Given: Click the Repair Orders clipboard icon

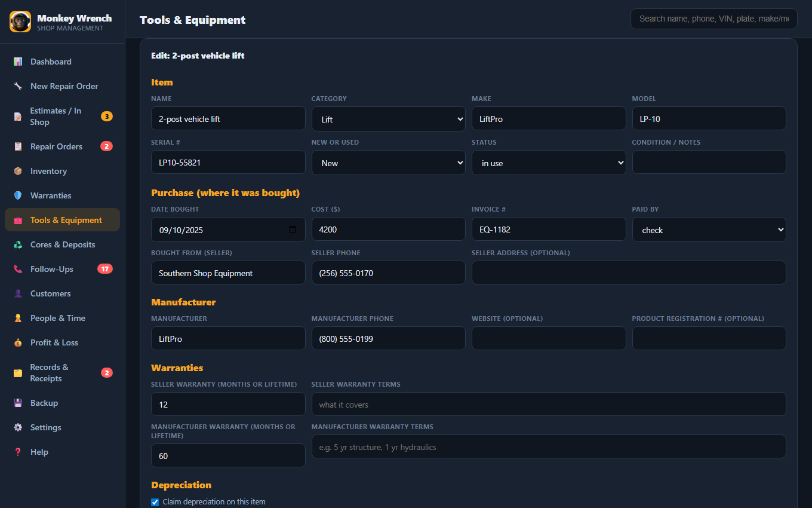Looking at the screenshot, I should 18,146.
